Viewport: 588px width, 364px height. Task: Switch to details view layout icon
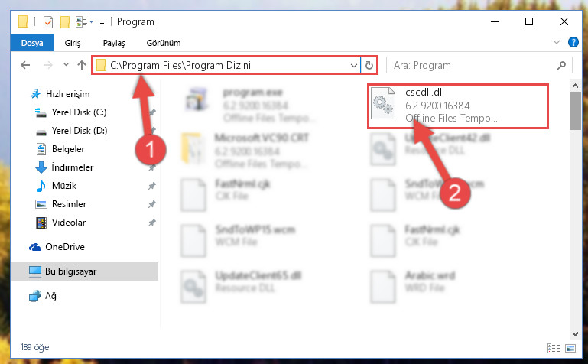coord(554,348)
